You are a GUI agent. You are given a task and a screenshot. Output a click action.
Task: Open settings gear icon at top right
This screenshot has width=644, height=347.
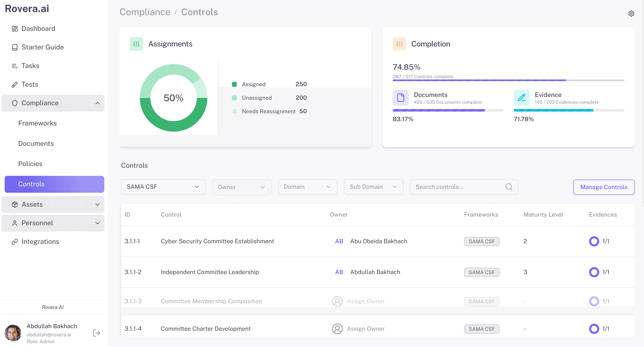[x=631, y=14]
